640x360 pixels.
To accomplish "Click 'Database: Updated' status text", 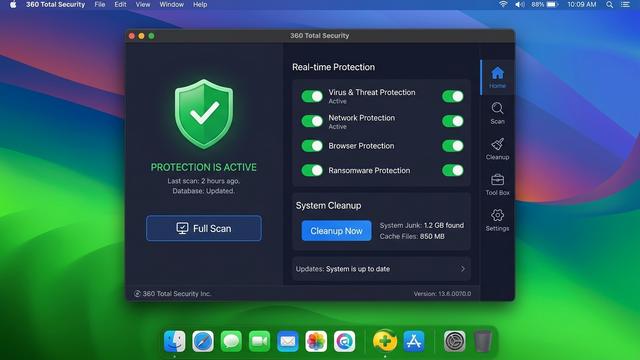I will [204, 191].
